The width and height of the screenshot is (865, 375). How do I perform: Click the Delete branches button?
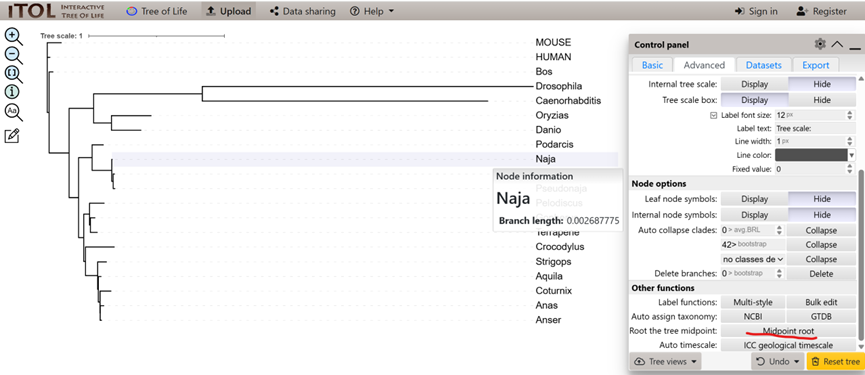pos(821,274)
